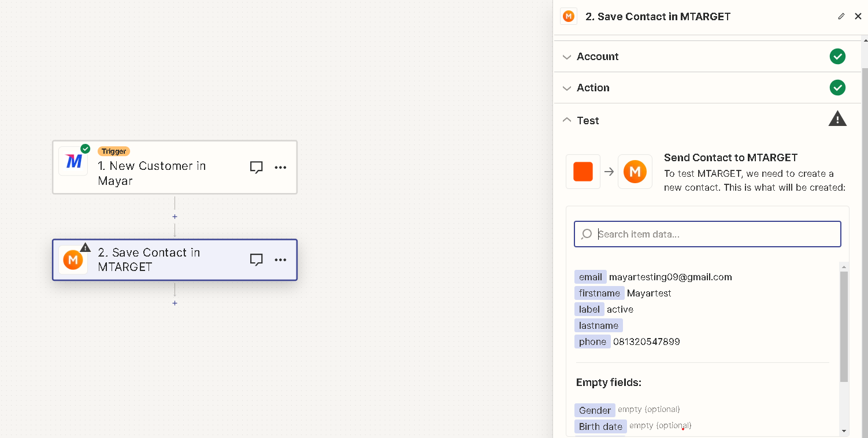Viewport: 868px width, 438px height.
Task: Click the Empty fields heading
Action: pyautogui.click(x=609, y=383)
